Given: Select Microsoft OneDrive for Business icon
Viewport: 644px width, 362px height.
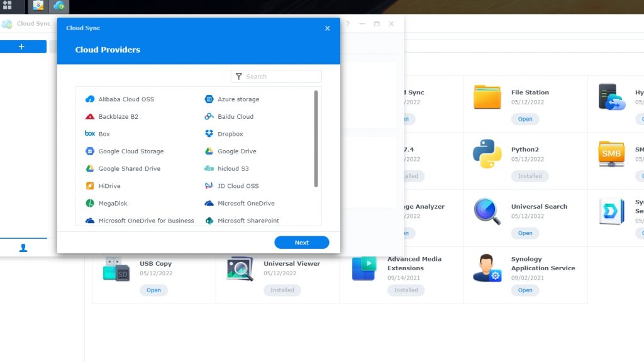Looking at the screenshot, I should (89, 221).
